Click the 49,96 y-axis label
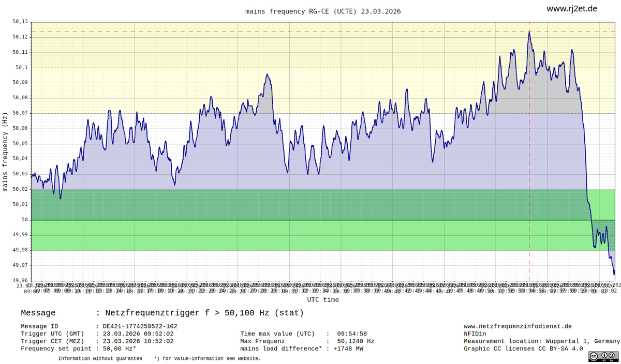 (20, 281)
